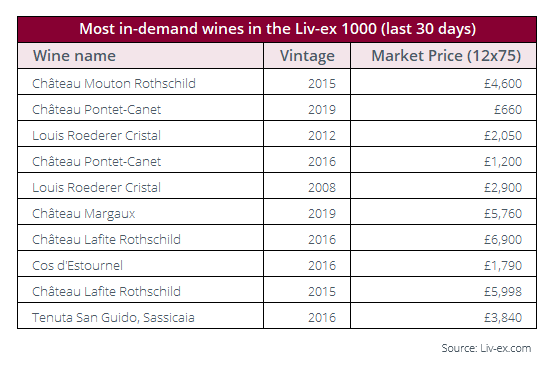Click the table title about Liv-ex 1000
This screenshot has height=382, width=559.
point(277,29)
